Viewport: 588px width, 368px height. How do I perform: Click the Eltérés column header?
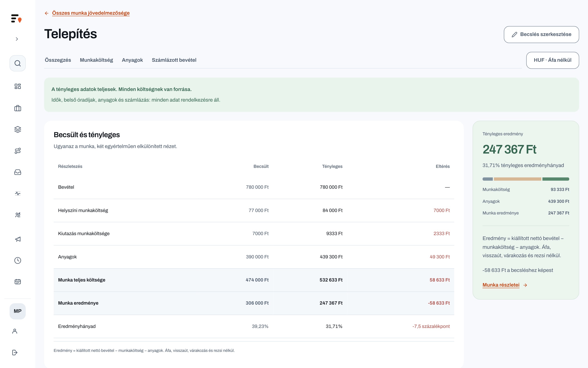pyautogui.click(x=442, y=166)
